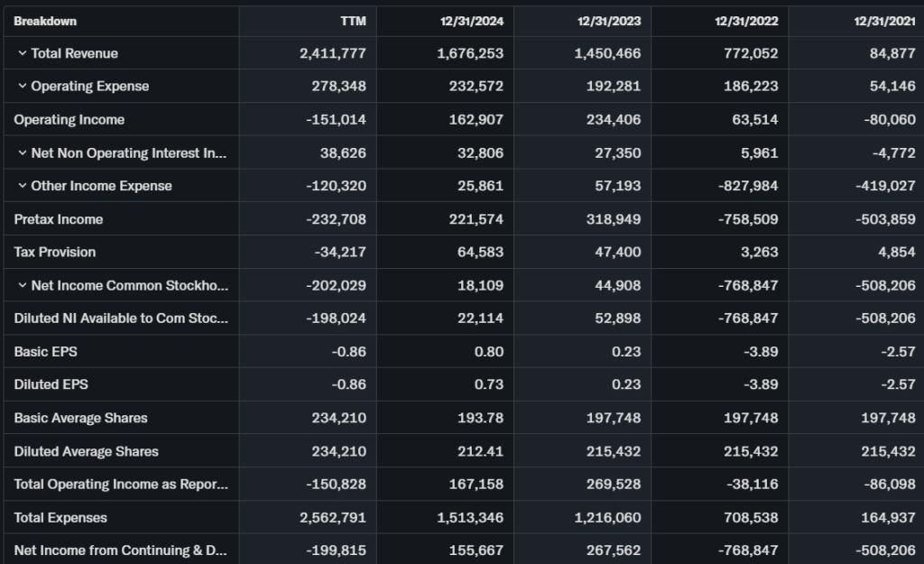Click TTM Total Revenue value 2,411,777
This screenshot has height=564, width=924.
(x=333, y=53)
